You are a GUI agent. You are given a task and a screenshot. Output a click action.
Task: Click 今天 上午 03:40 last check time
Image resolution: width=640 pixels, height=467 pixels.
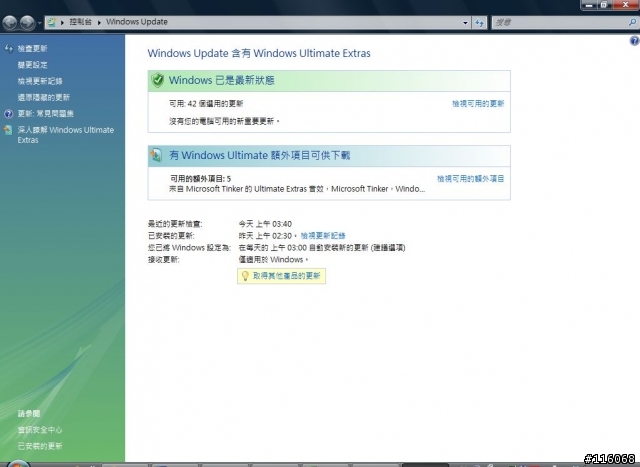pyautogui.click(x=265, y=224)
